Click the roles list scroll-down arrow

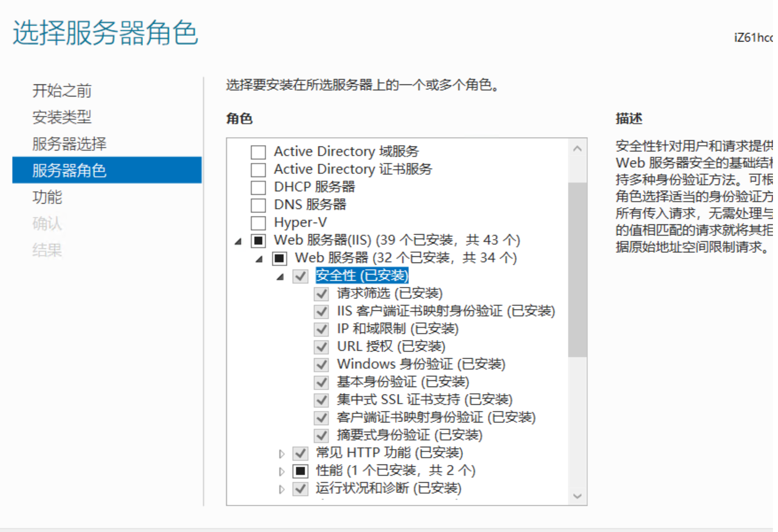(x=577, y=496)
